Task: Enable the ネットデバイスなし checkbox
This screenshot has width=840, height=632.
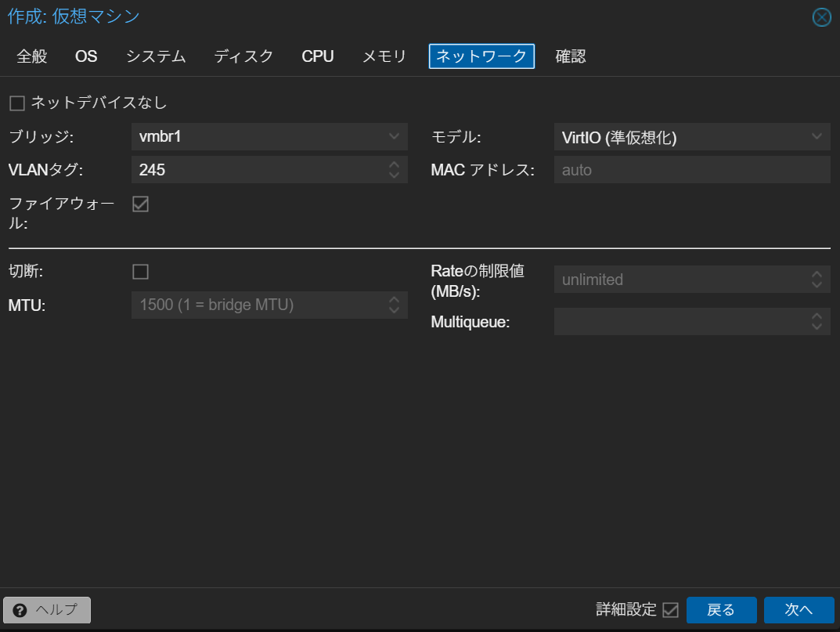Action: 16,102
